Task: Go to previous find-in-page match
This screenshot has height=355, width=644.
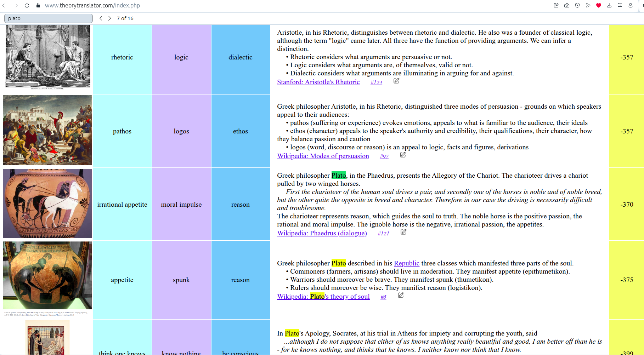Action: [101, 18]
